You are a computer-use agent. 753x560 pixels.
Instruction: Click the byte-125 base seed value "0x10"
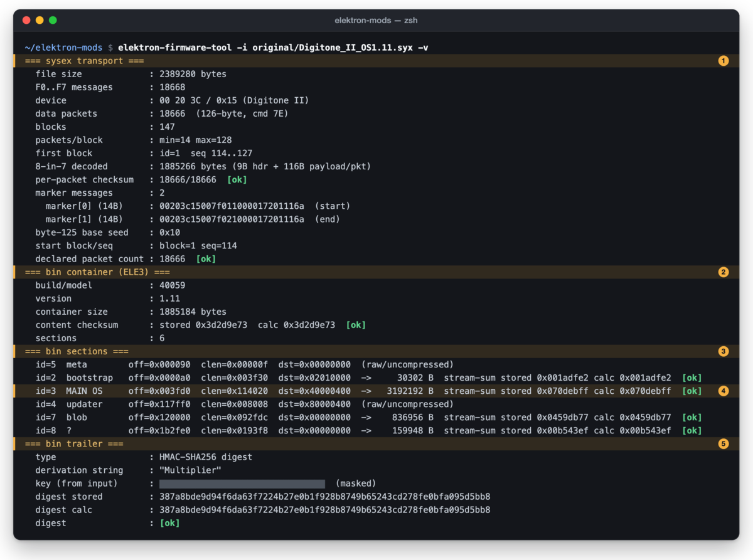169,233
